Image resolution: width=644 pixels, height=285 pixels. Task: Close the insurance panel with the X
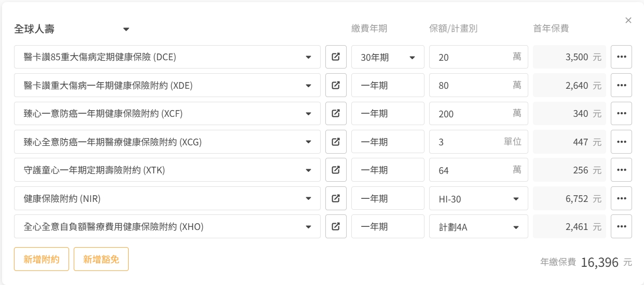[x=628, y=20]
